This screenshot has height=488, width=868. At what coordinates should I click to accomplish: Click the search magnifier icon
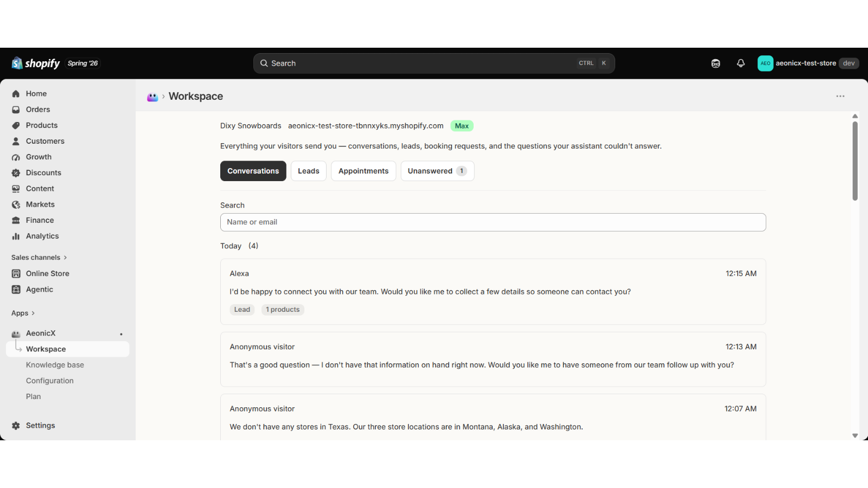coord(264,63)
